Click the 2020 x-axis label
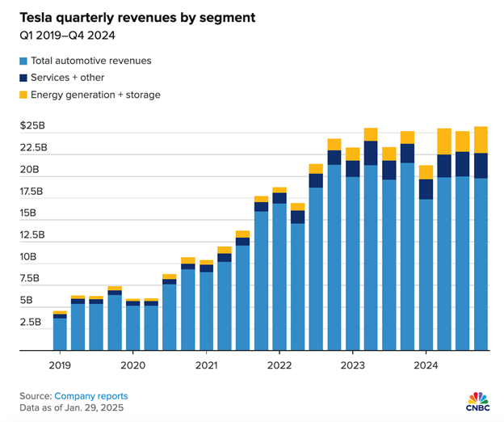504x422 pixels. (x=132, y=365)
